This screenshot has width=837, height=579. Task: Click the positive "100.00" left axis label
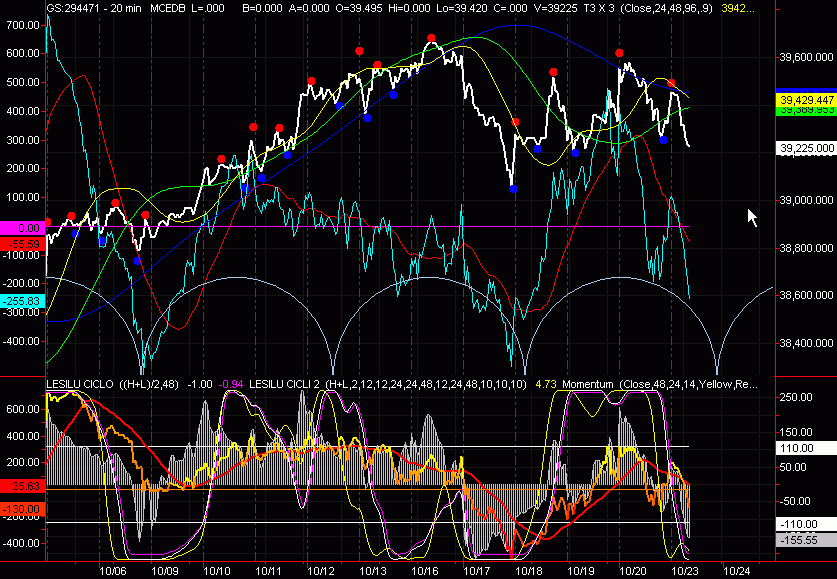[23, 197]
